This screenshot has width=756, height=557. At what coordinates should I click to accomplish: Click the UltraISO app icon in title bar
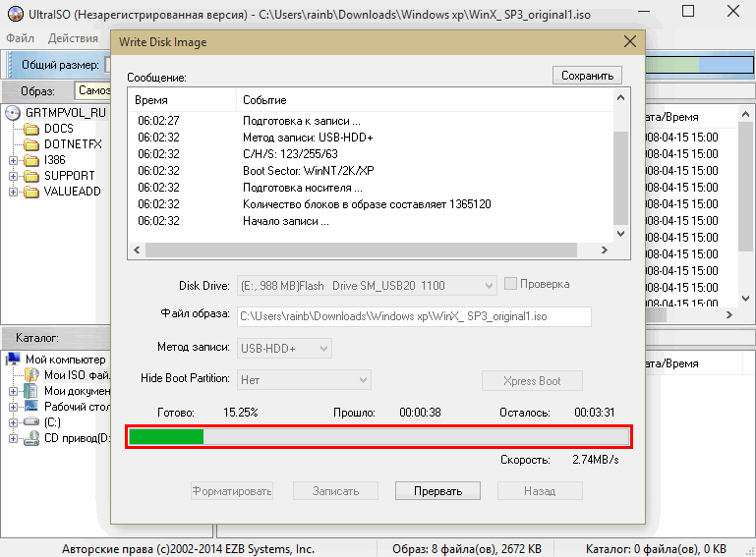tap(16, 14)
